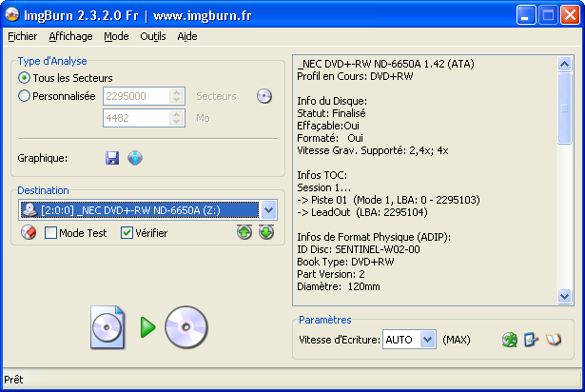Click the 'Statut: Finalisé' line
This screenshot has height=392, width=585.
click(x=331, y=113)
